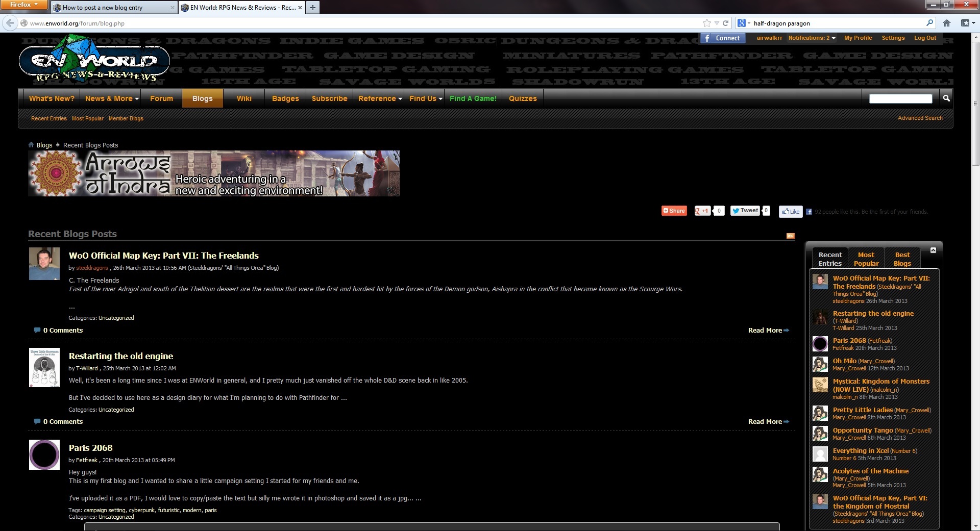Open the Forum menu item
Viewport: 980px width, 531px height.
tap(161, 98)
